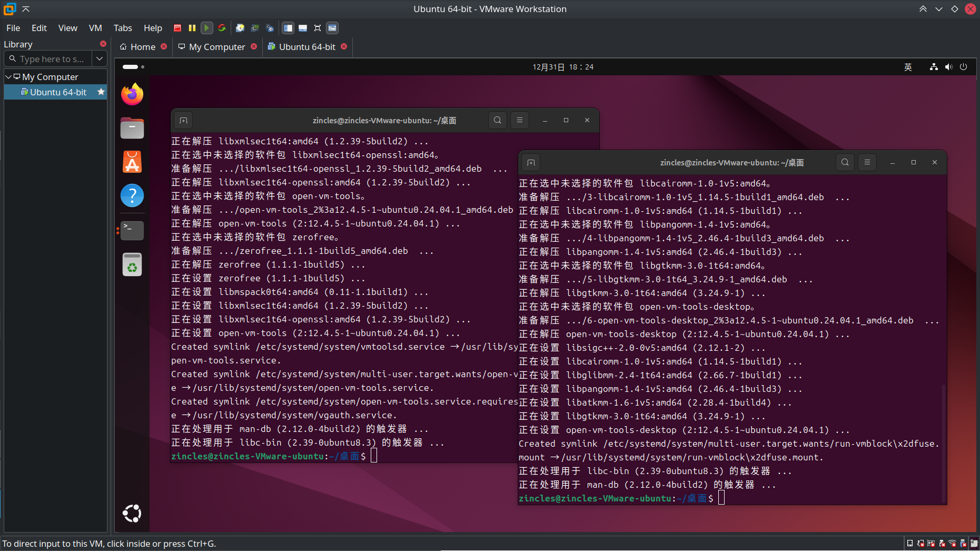Screen dimensions: 980x551
Task: Click the volume speaker icon in top bar
Action: [948, 67]
